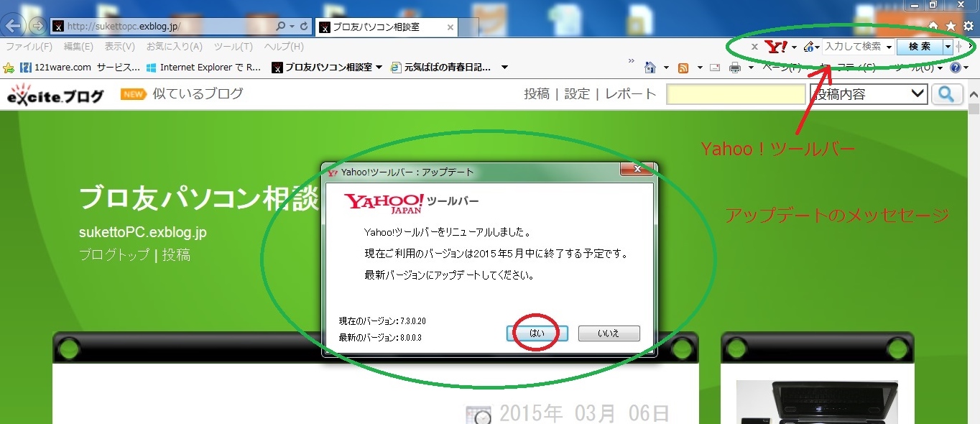980x424 pixels.
Task: Click the Yahoo toolbar 検索 button
Action: [920, 47]
